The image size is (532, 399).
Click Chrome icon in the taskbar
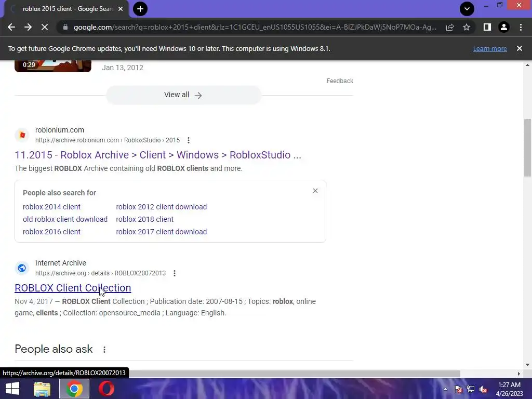click(74, 389)
